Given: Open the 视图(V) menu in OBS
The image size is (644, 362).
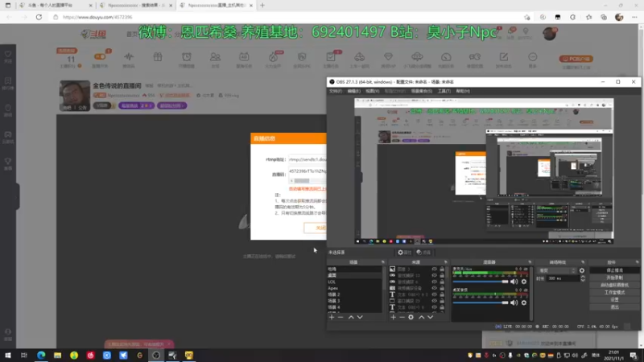Looking at the screenshot, I should click(x=372, y=91).
